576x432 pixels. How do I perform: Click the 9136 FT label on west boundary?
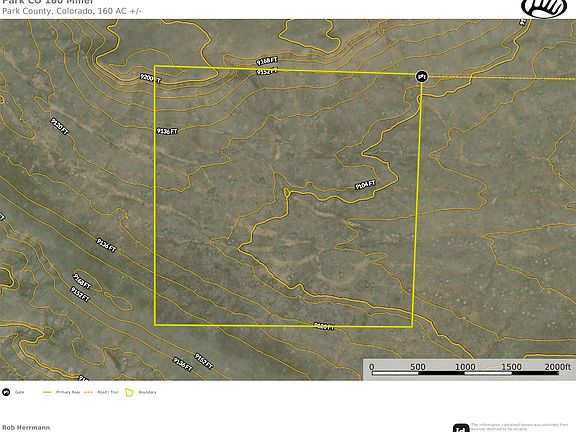tap(167, 131)
